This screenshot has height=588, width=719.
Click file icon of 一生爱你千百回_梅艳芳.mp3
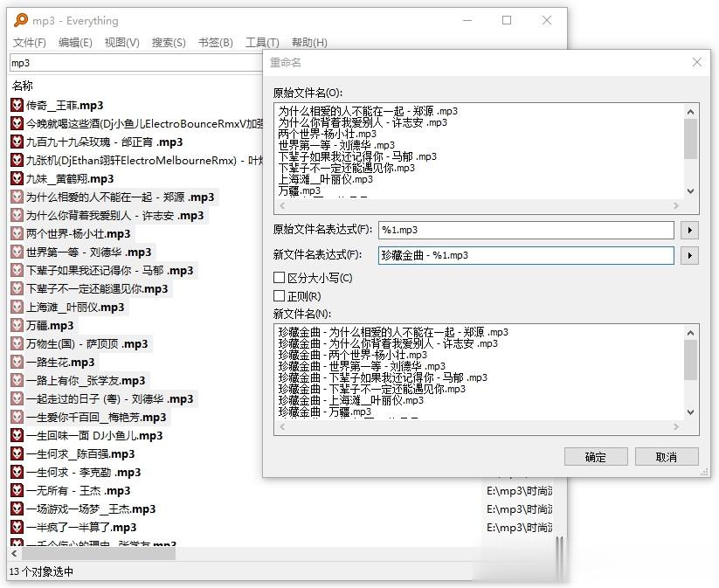[17, 417]
